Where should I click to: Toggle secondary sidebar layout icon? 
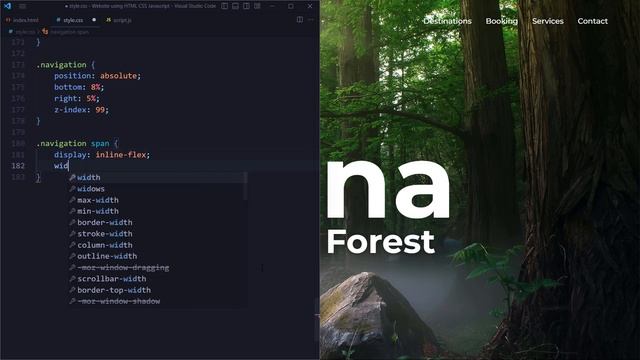tap(247, 6)
